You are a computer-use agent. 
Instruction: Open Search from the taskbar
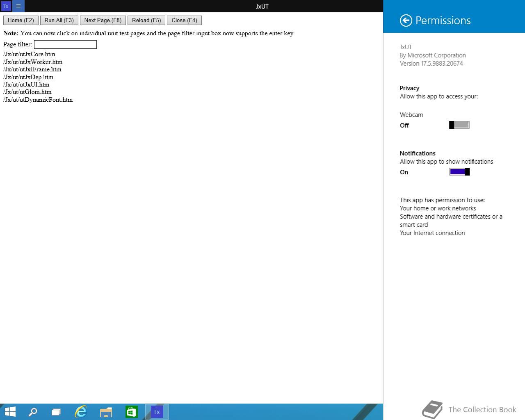click(33, 412)
